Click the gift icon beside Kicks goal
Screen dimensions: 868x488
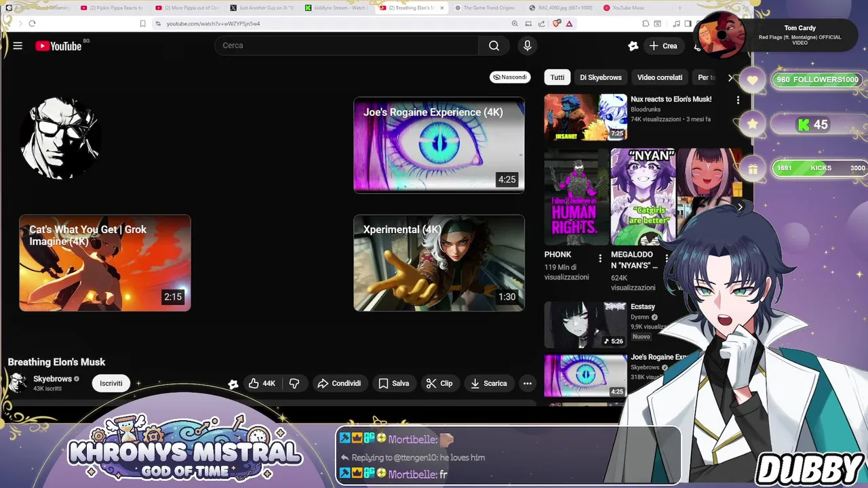pos(752,169)
